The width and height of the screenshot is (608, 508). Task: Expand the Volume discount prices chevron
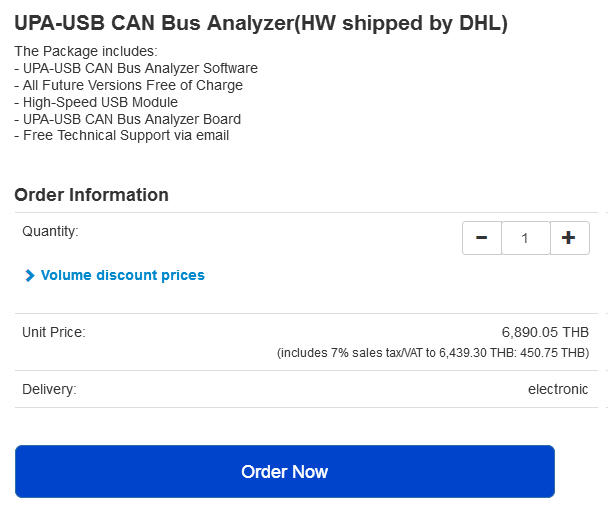[30, 275]
